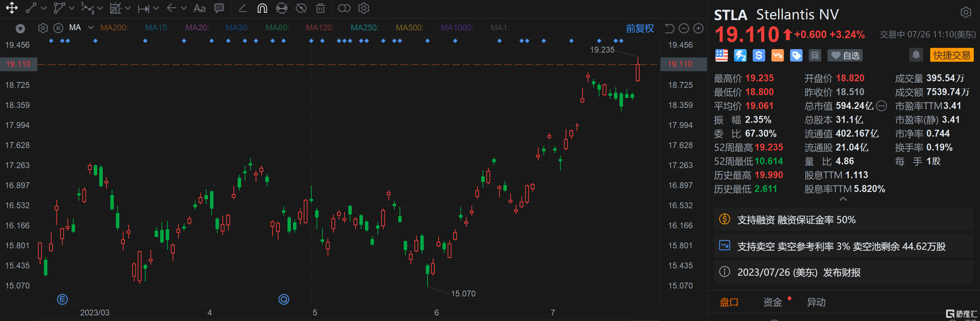Expand the line tool options arrow
Image resolution: width=980 pixels, height=321 pixels.
[x=44, y=8]
